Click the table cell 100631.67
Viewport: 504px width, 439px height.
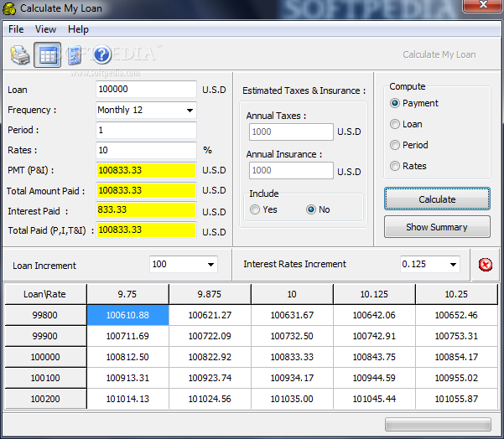pos(292,315)
